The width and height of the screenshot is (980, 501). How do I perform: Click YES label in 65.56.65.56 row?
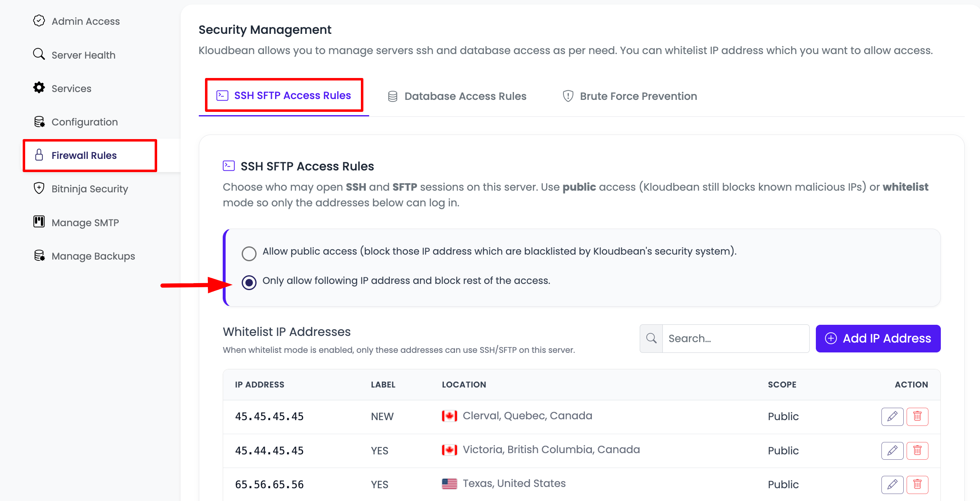(379, 484)
